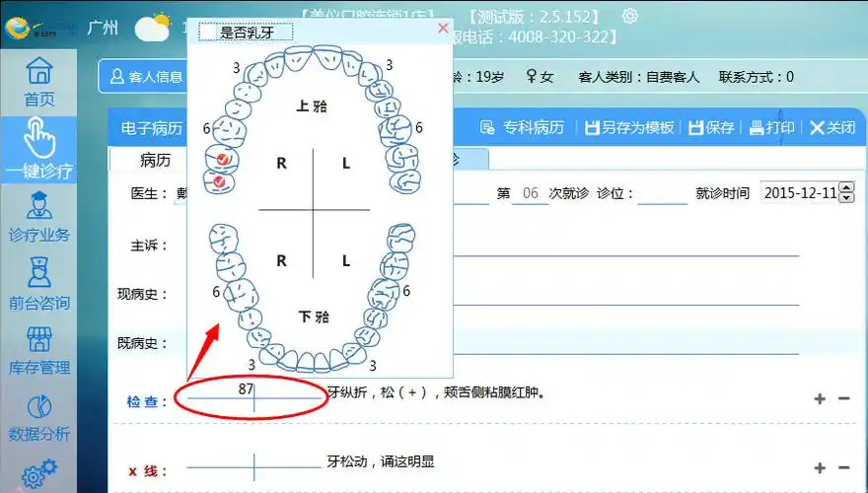Screen dimensions: 868x493
Task: Click the 打印 print button
Action: 771,127
